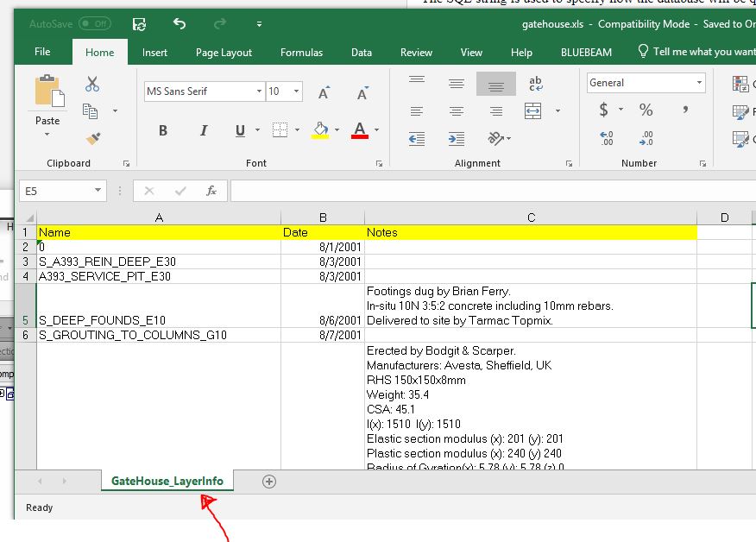The image size is (756, 542).
Task: Toggle the AutoSave switch
Action: pyautogui.click(x=95, y=23)
